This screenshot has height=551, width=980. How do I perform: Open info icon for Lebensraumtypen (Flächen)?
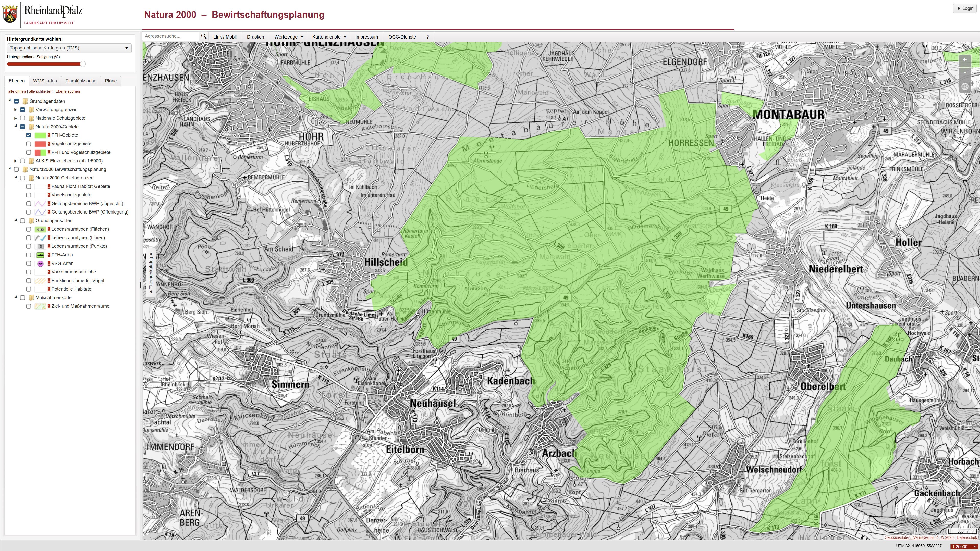tap(49, 229)
